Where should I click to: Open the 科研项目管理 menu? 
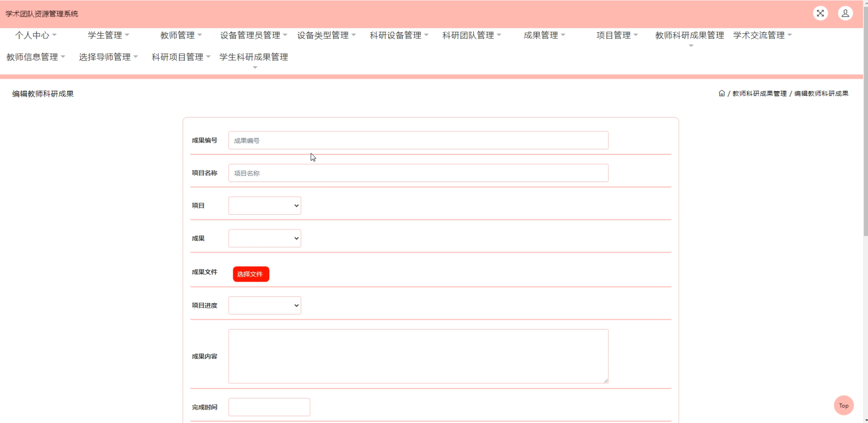pyautogui.click(x=181, y=57)
